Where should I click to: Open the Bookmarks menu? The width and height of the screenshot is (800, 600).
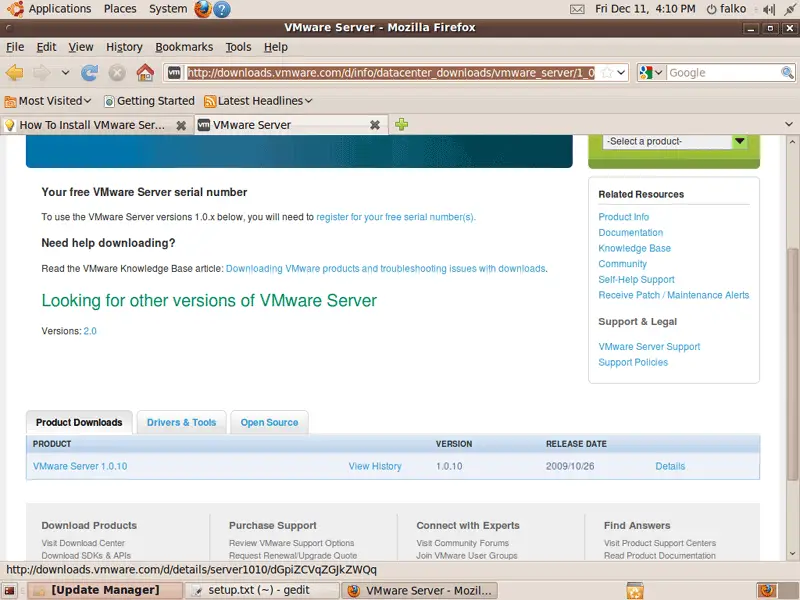click(184, 47)
